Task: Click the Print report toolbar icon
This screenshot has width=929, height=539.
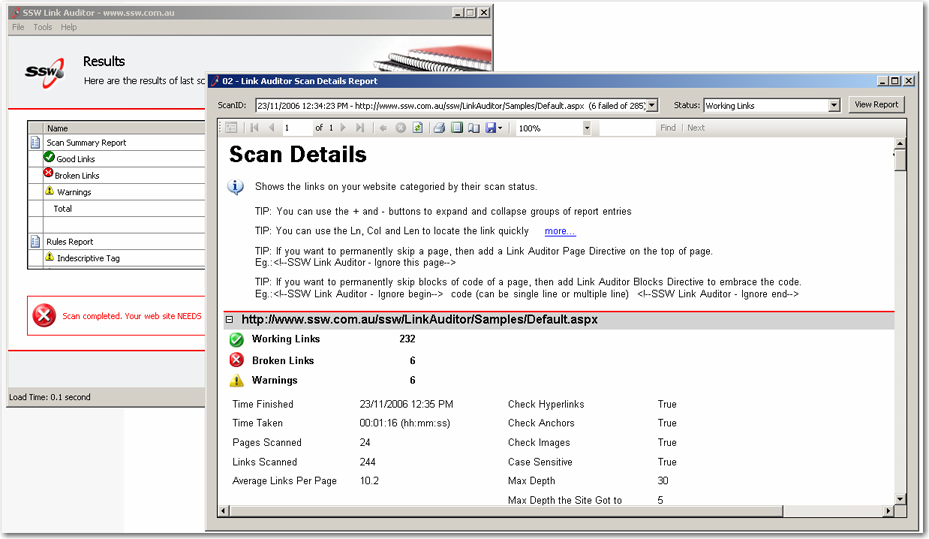Action: (439, 128)
